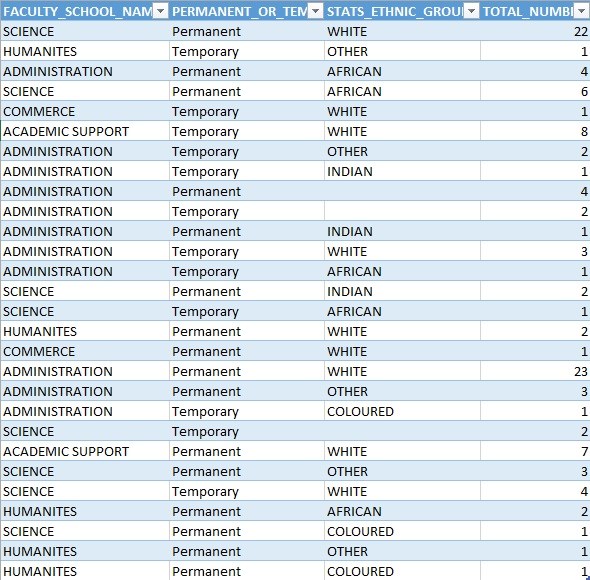Open the PERMANENT_OR_TEMP filter dropdown arrow
This screenshot has width=590, height=580.
[x=315, y=12]
